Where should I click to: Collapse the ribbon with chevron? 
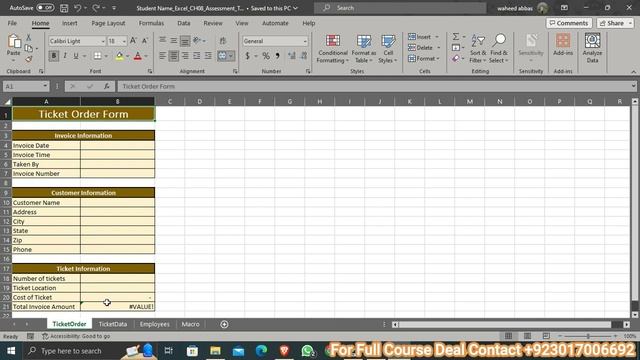(x=633, y=71)
